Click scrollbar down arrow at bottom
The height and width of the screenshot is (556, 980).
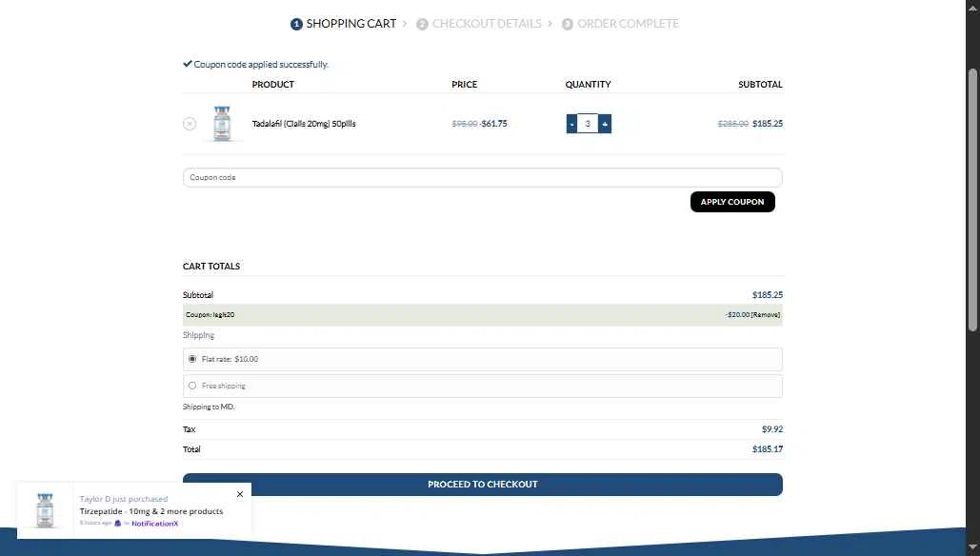971,547
